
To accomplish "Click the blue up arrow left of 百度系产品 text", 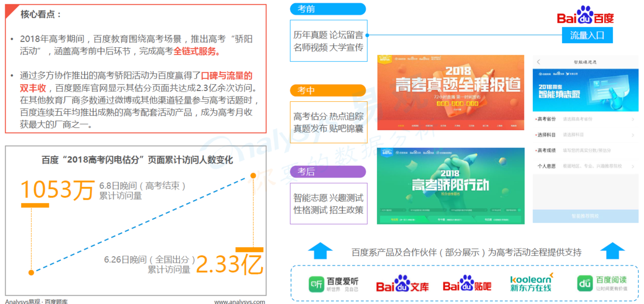I will (320, 251).
